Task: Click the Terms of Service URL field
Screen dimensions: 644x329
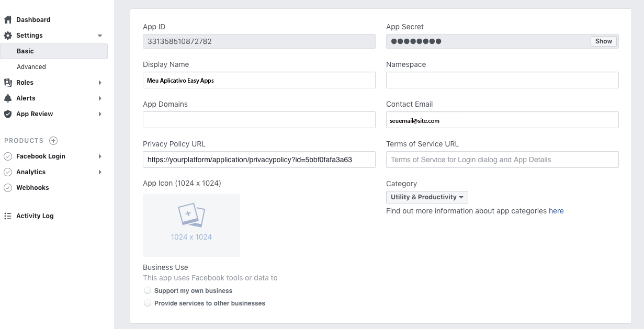Action: pyautogui.click(x=502, y=160)
